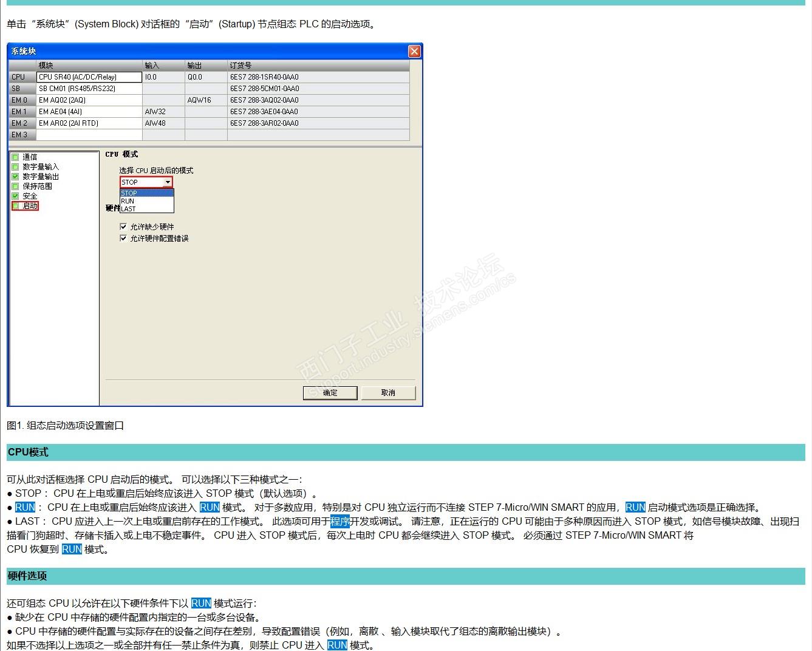Screen dimensions: 812x651
Task: Click the 输出 column header
Action: click(x=206, y=66)
